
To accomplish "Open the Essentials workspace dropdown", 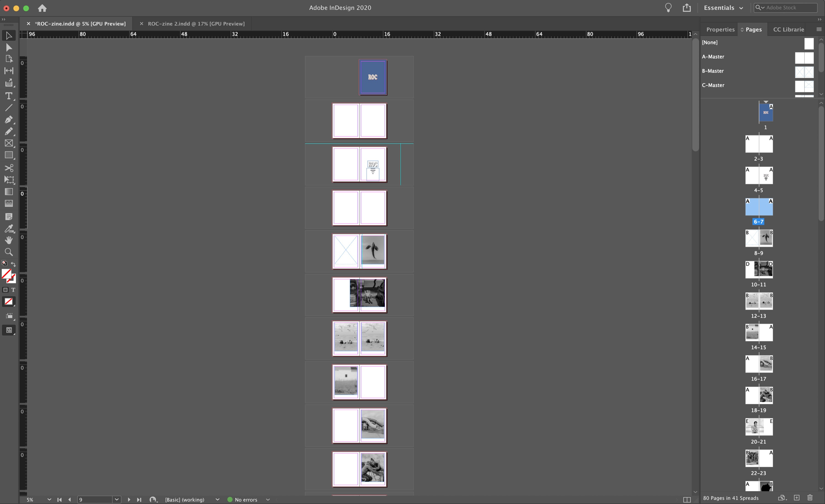I will 723,8.
